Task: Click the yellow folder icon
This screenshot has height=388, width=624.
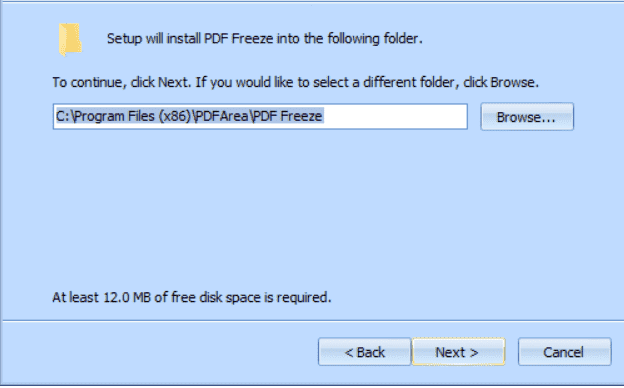Action: tap(70, 39)
